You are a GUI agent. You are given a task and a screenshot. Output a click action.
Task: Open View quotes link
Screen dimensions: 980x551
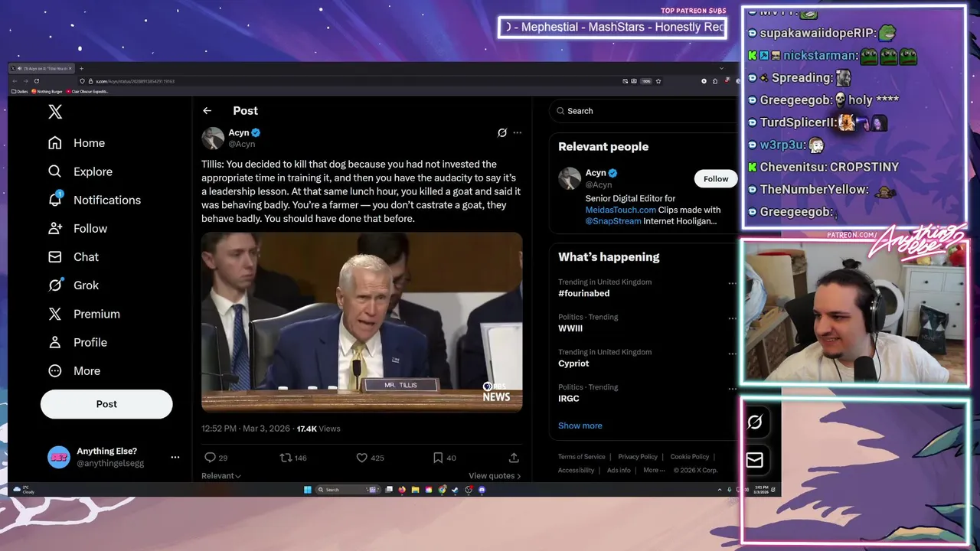(x=495, y=476)
